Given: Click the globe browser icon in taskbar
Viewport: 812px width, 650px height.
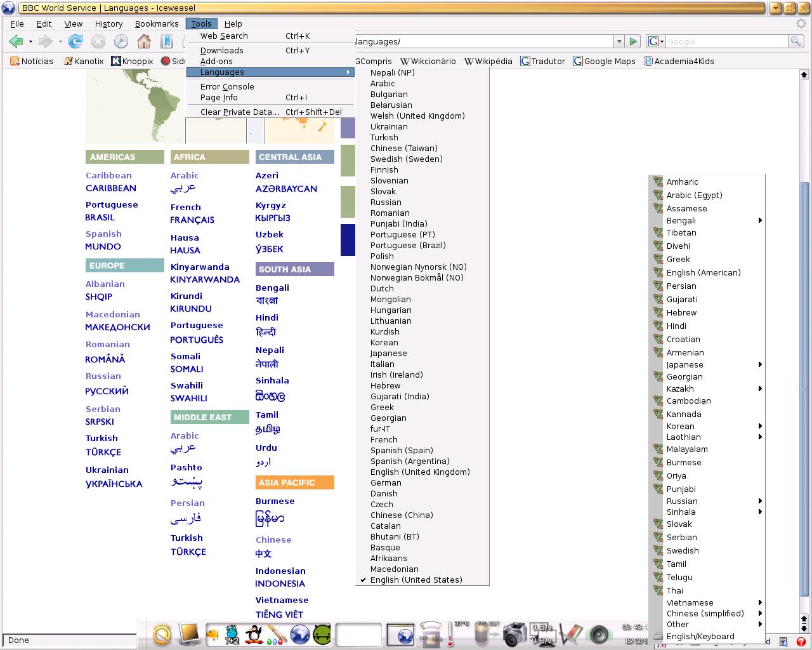Looking at the screenshot, I should pos(300,634).
